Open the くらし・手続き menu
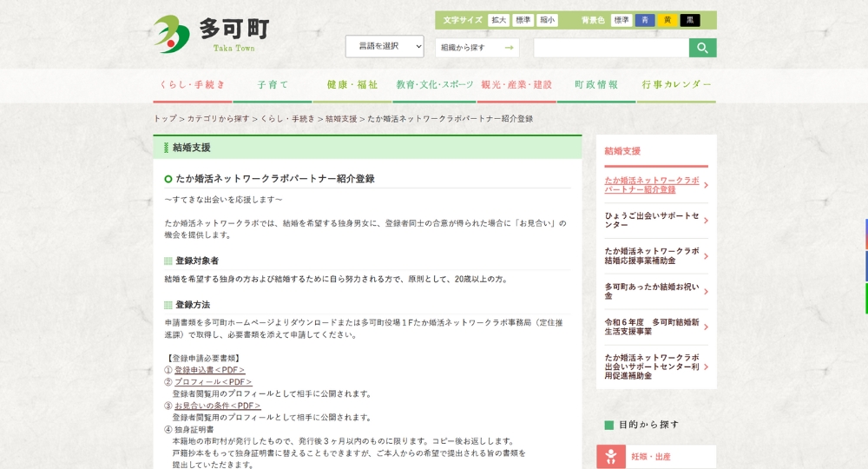The image size is (868, 469). pos(193,86)
